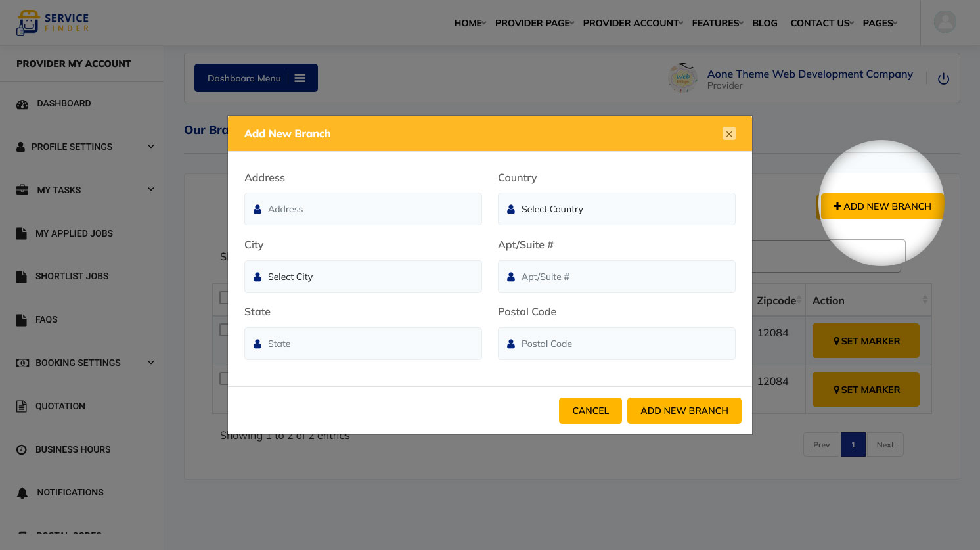Click the Dashboard gauge icon in sidebar
Screen dimensions: 980x550
coord(22,104)
